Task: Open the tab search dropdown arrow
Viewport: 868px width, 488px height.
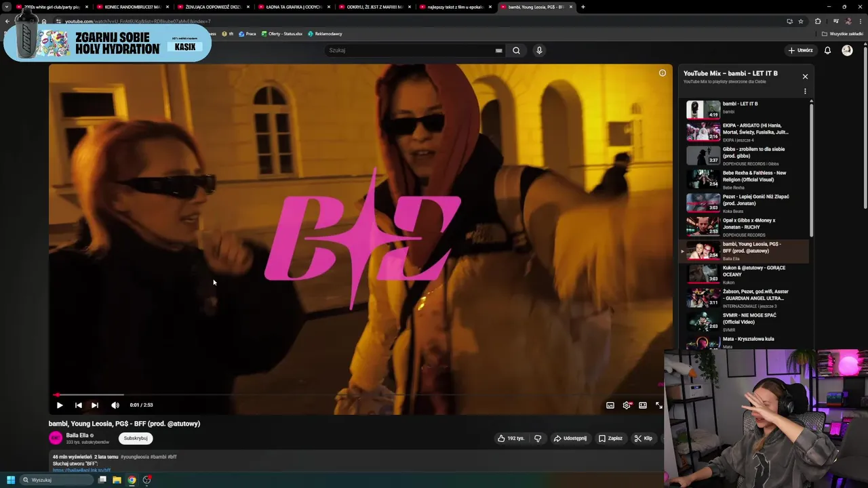Action: click(x=7, y=7)
